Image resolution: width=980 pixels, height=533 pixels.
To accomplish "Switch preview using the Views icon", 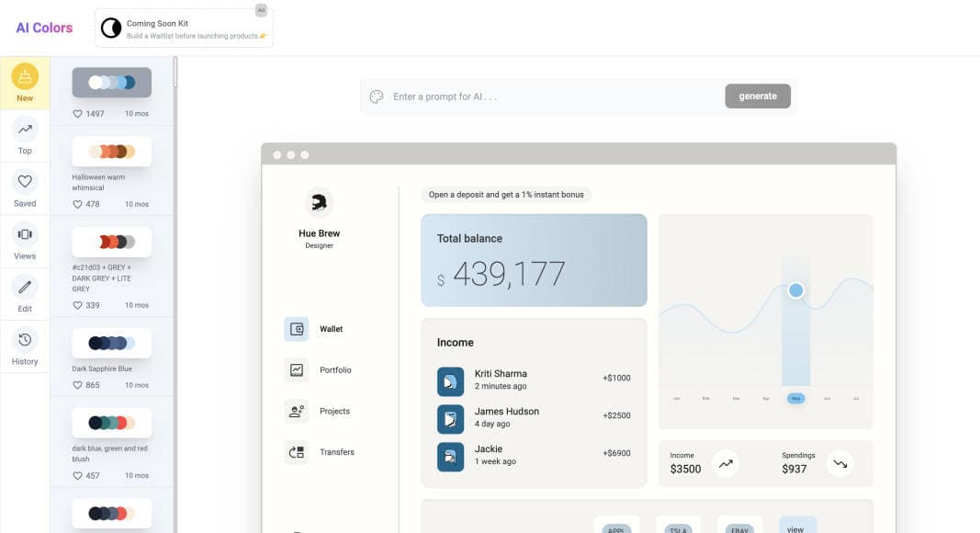I will (25, 241).
